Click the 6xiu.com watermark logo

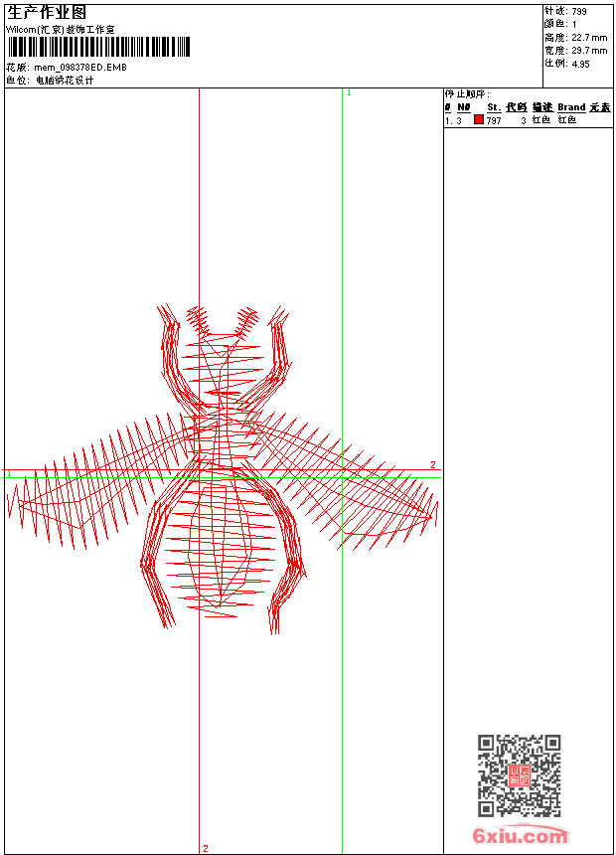pos(521,836)
